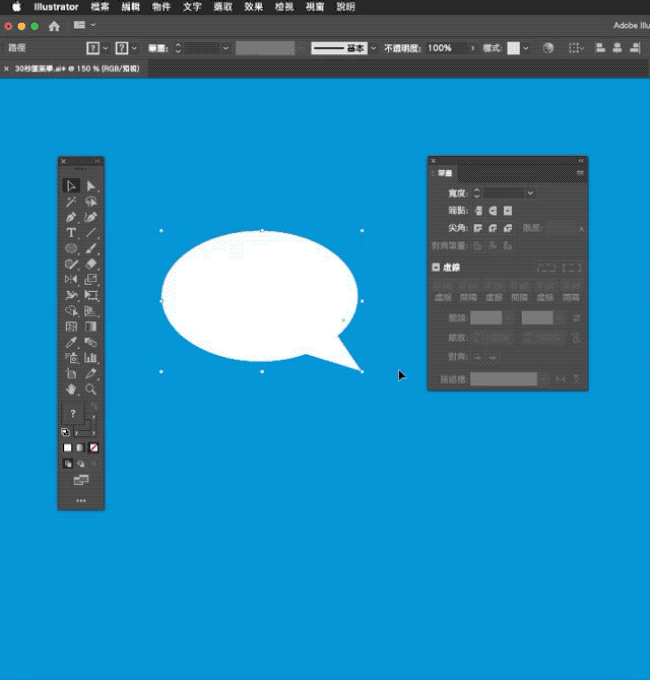Select the Magic Wand tool
This screenshot has height=680, width=650.
(x=71, y=201)
